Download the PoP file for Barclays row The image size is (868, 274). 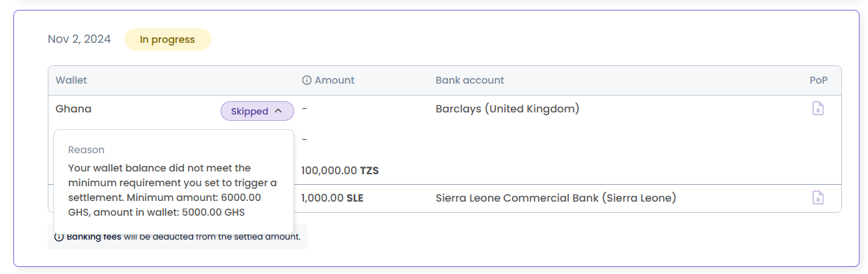(817, 109)
